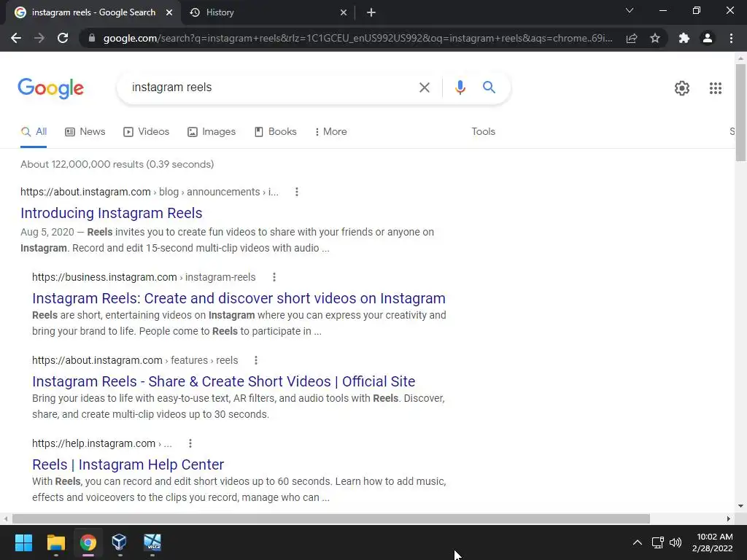Open options for the about.instagram.com blog result
Image resolution: width=747 pixels, height=560 pixels.
pos(297,192)
